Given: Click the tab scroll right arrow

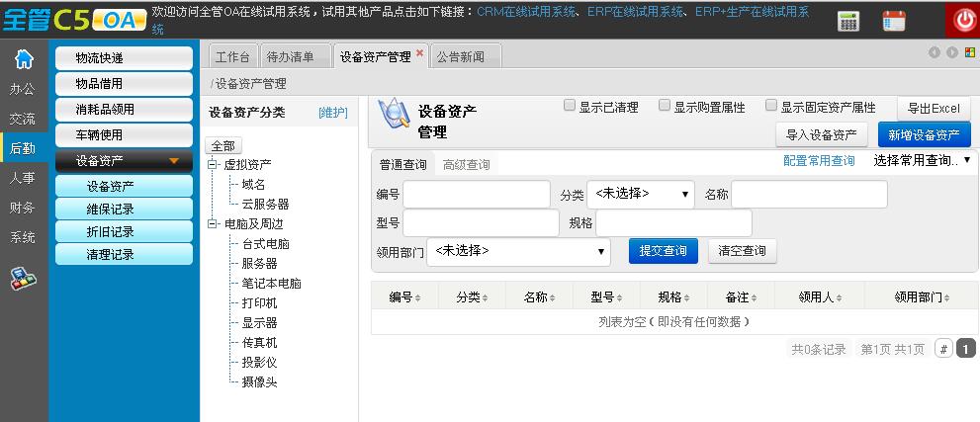Looking at the screenshot, I should point(952,52).
